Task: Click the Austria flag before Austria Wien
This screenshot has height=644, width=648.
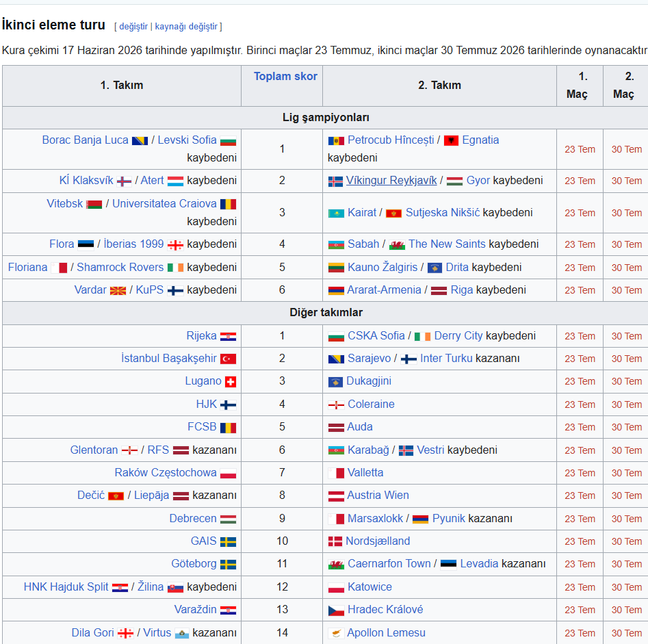Action: tap(336, 496)
